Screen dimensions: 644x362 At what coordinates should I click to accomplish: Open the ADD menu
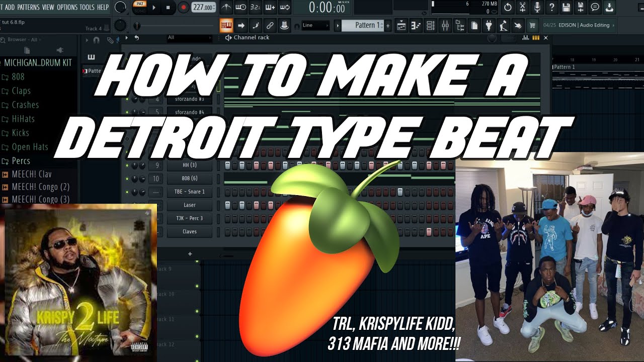click(10, 7)
